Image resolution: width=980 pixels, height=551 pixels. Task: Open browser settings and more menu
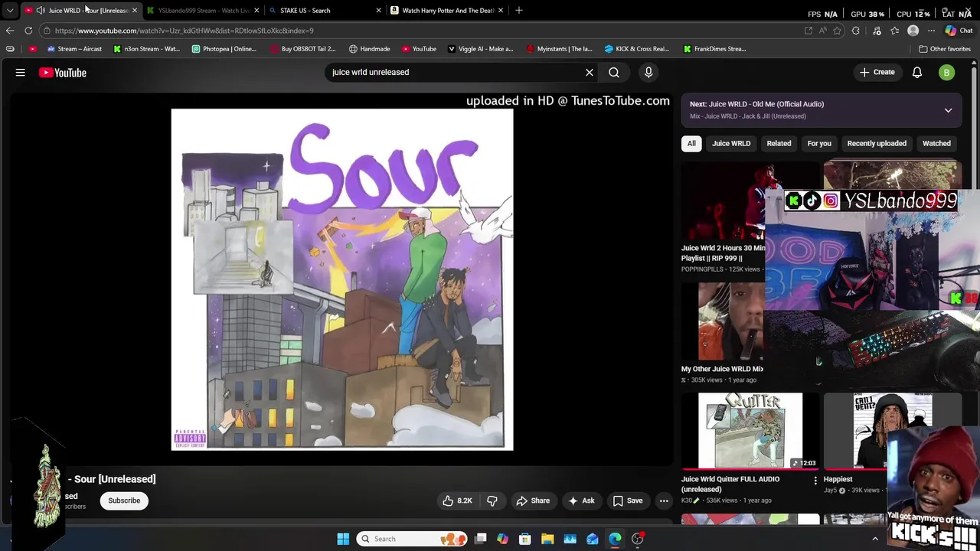[931, 31]
